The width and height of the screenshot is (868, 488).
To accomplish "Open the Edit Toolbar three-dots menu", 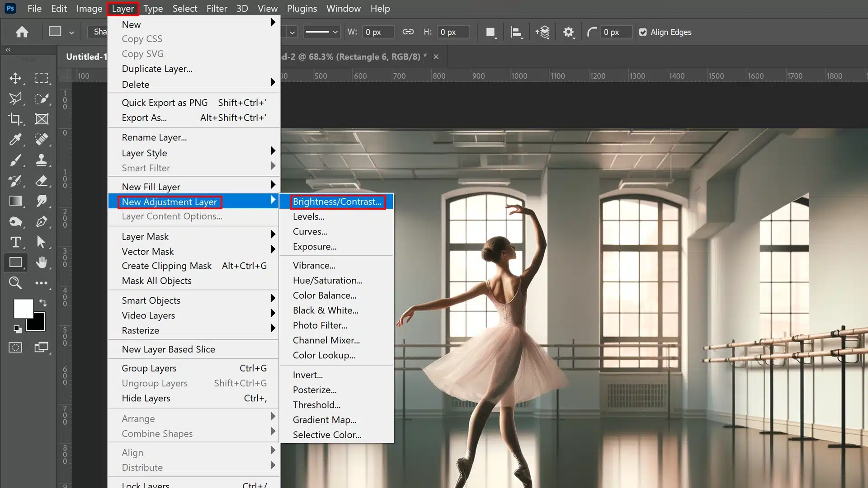I will tap(42, 283).
